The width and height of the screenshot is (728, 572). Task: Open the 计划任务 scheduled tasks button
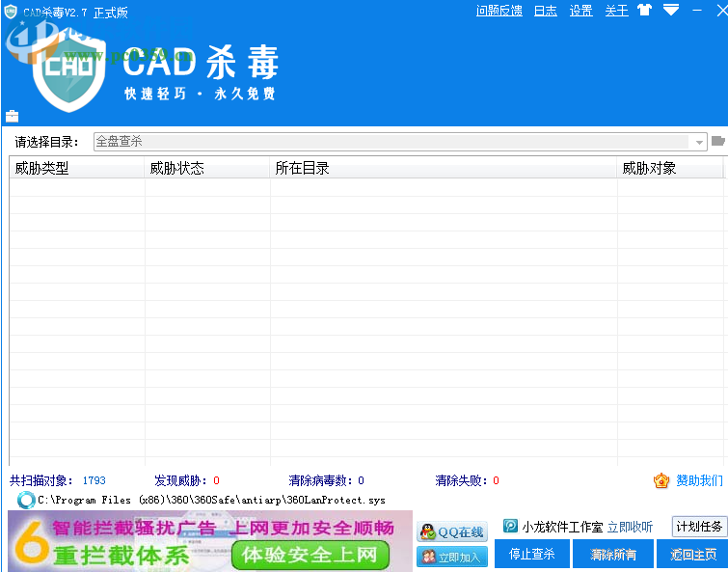(x=699, y=527)
